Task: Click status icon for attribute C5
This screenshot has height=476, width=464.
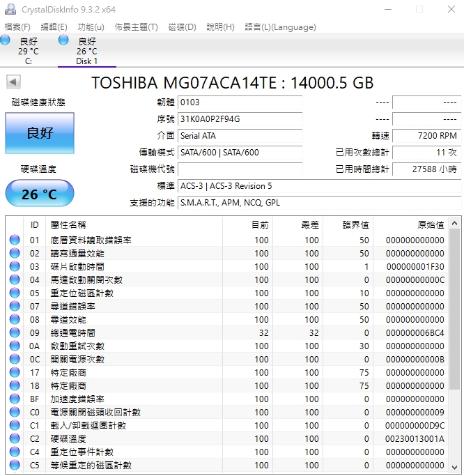Action: [x=15, y=465]
